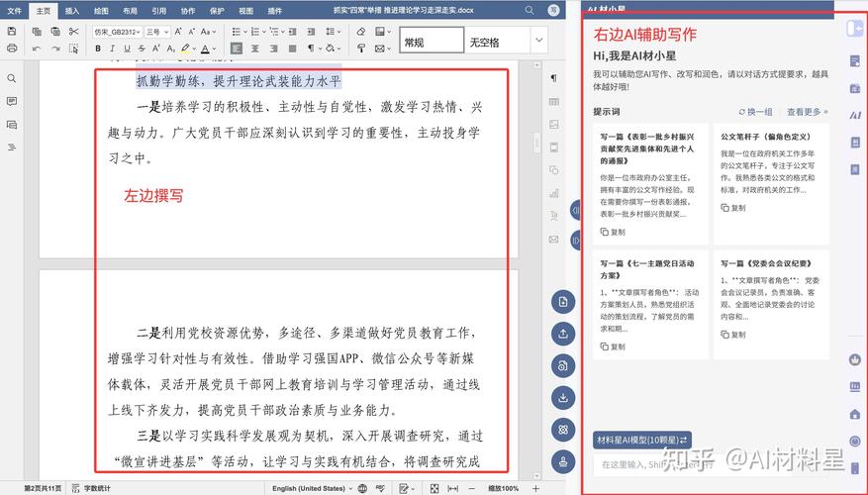Screen dimensions: 868x495
Task: Toggle bold formatting
Action: point(98,48)
